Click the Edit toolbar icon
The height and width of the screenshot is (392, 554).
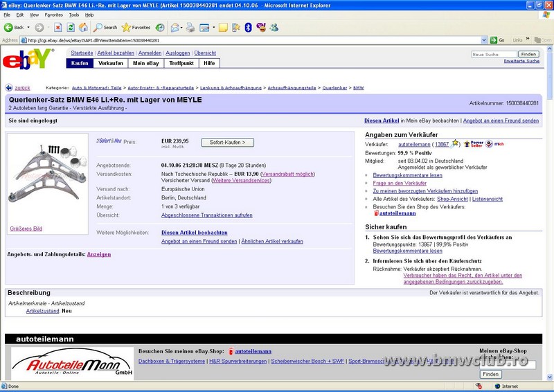click(204, 28)
